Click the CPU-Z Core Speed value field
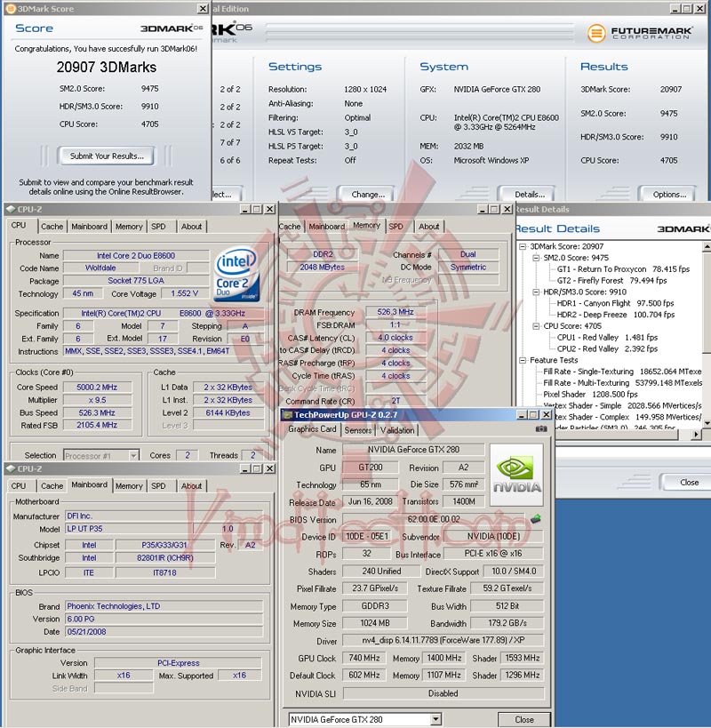 (97, 388)
